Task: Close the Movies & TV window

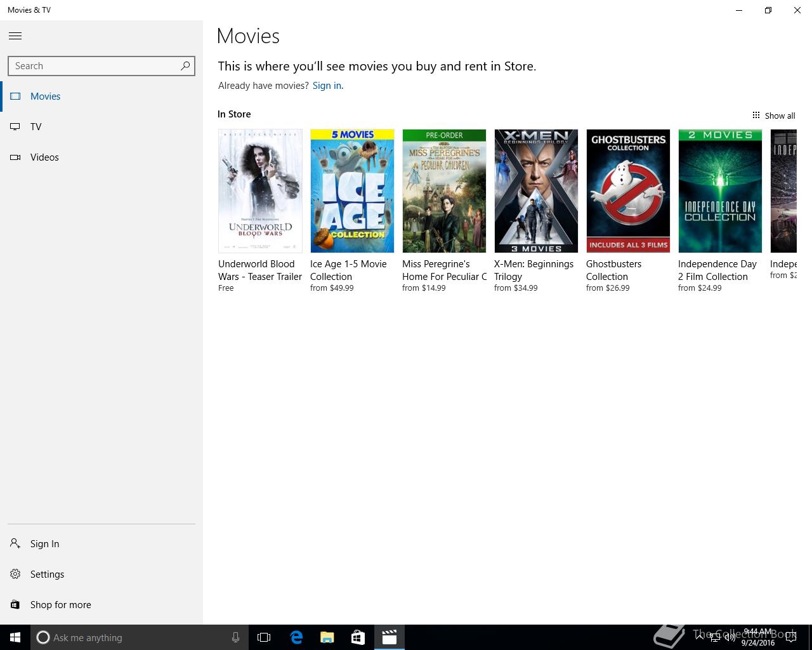Action: click(797, 10)
